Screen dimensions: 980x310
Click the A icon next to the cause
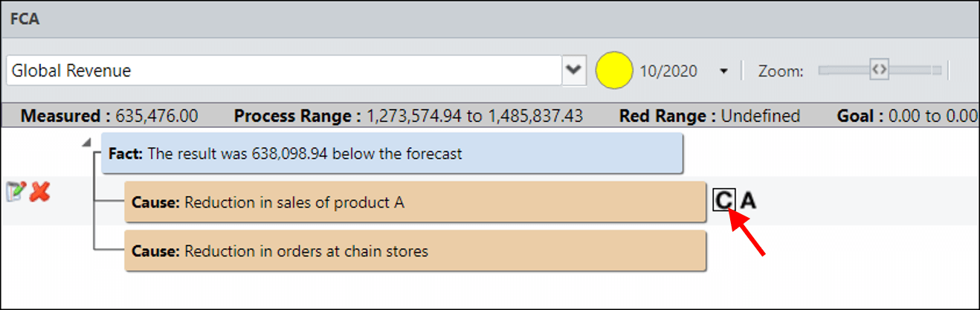[x=747, y=200]
